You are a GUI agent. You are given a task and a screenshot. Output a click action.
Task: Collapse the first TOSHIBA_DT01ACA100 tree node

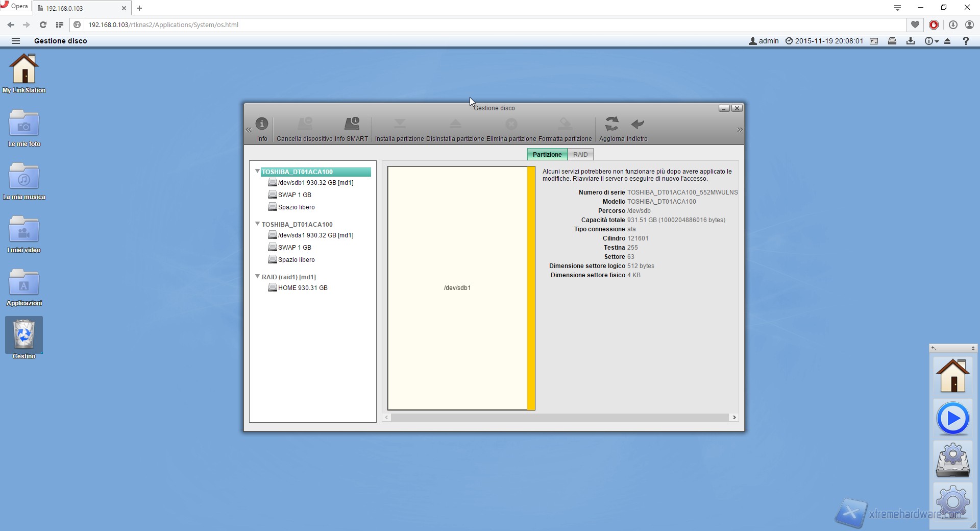coord(257,172)
